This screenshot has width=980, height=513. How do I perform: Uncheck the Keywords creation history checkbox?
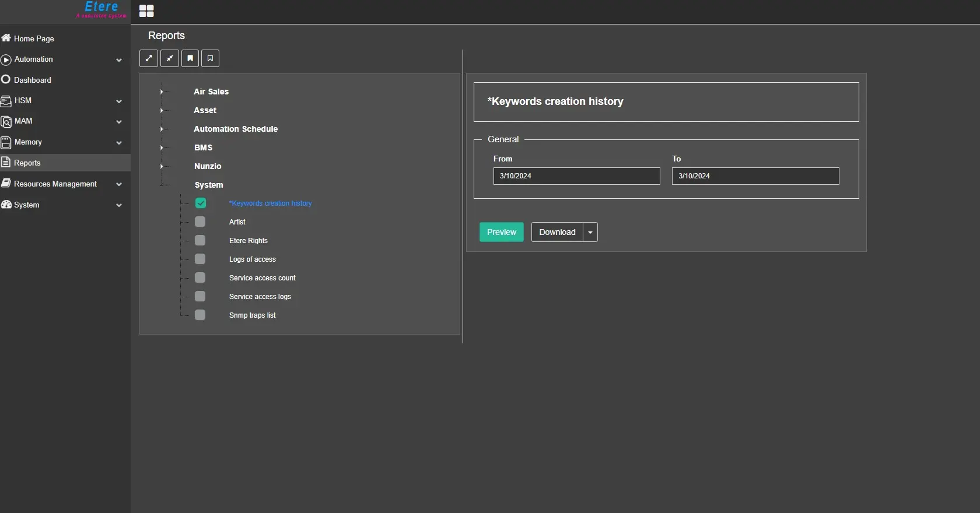tap(201, 203)
